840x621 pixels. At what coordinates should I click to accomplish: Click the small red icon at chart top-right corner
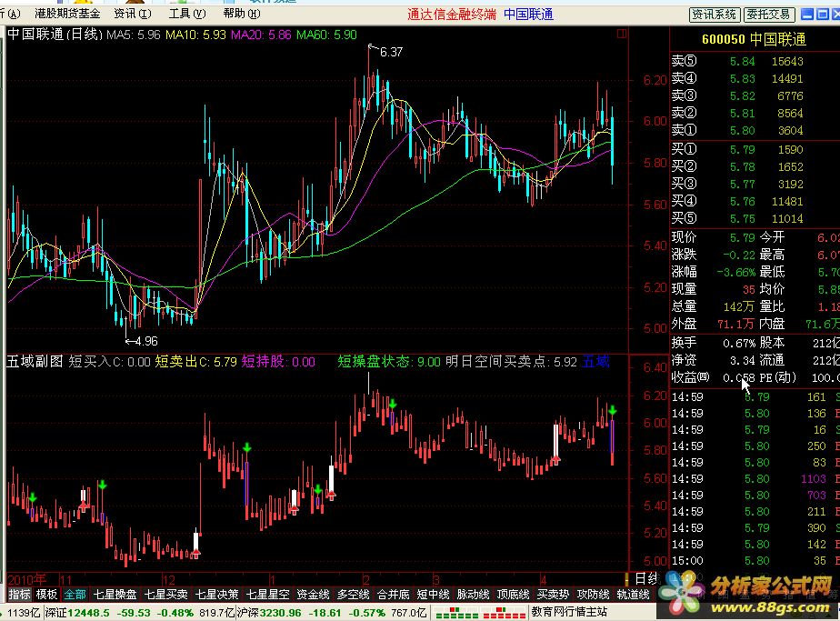point(622,34)
